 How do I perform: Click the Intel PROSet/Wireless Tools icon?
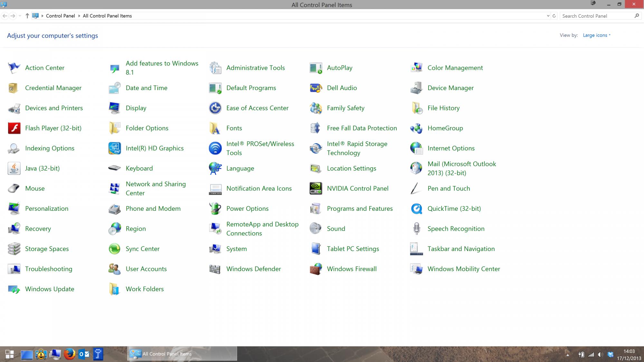point(215,148)
